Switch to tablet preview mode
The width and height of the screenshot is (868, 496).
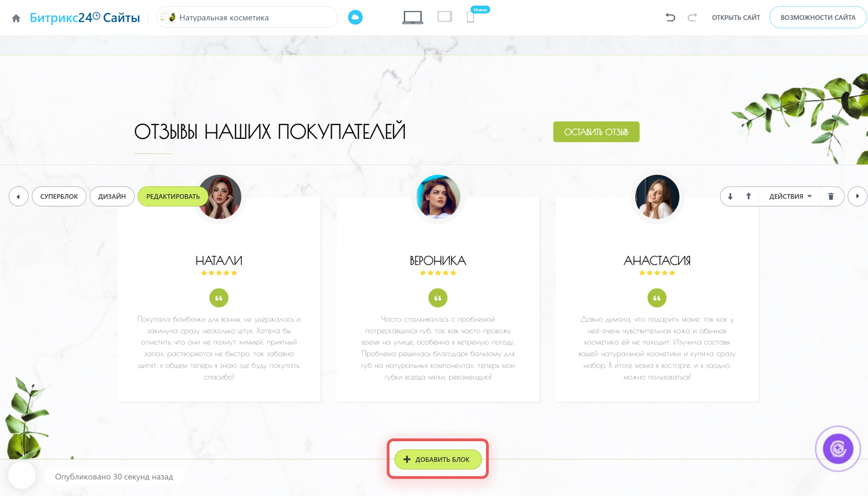coord(444,17)
